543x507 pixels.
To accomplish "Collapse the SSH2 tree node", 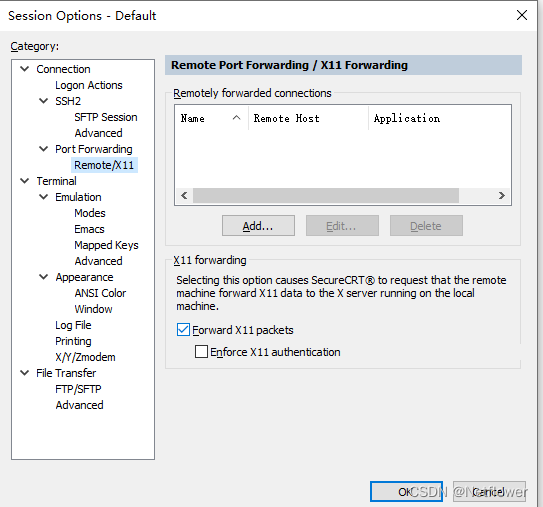I will click(43, 101).
